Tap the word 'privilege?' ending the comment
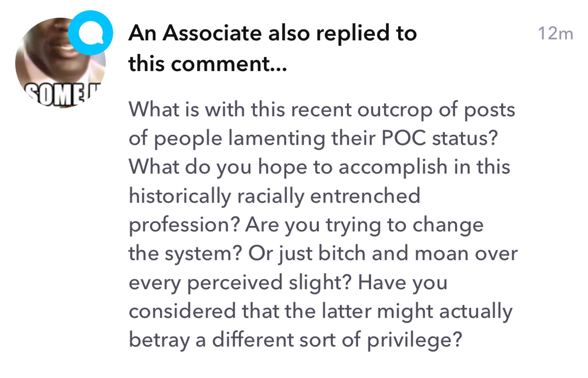 tap(415, 340)
